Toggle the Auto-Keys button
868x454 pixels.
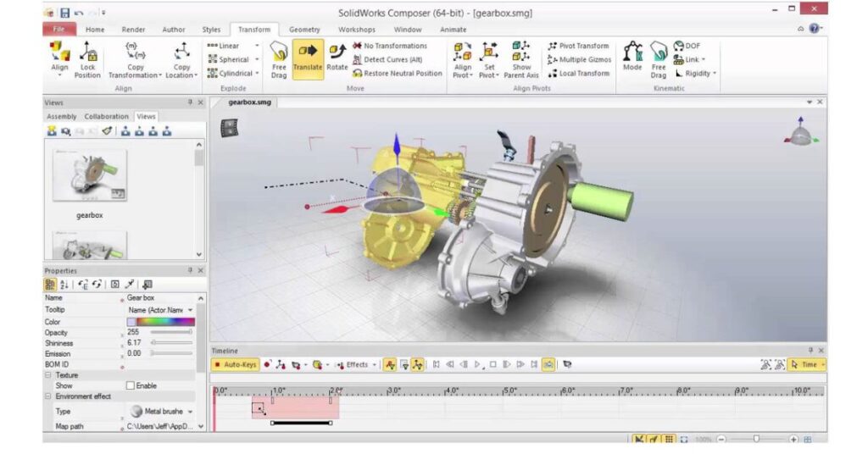236,364
